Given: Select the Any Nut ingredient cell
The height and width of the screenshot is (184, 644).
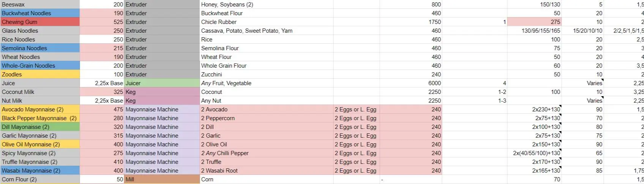Looking at the screenshot, I should click(x=267, y=100).
